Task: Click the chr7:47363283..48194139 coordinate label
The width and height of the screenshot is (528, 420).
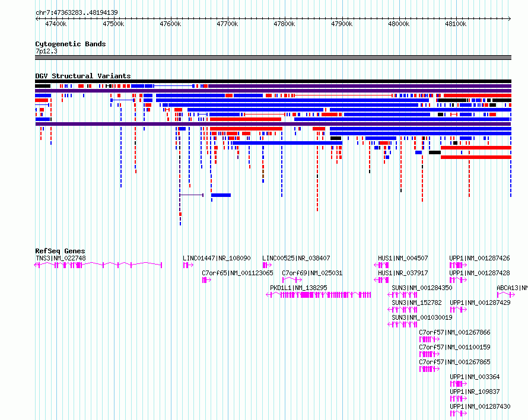Action: pos(77,12)
